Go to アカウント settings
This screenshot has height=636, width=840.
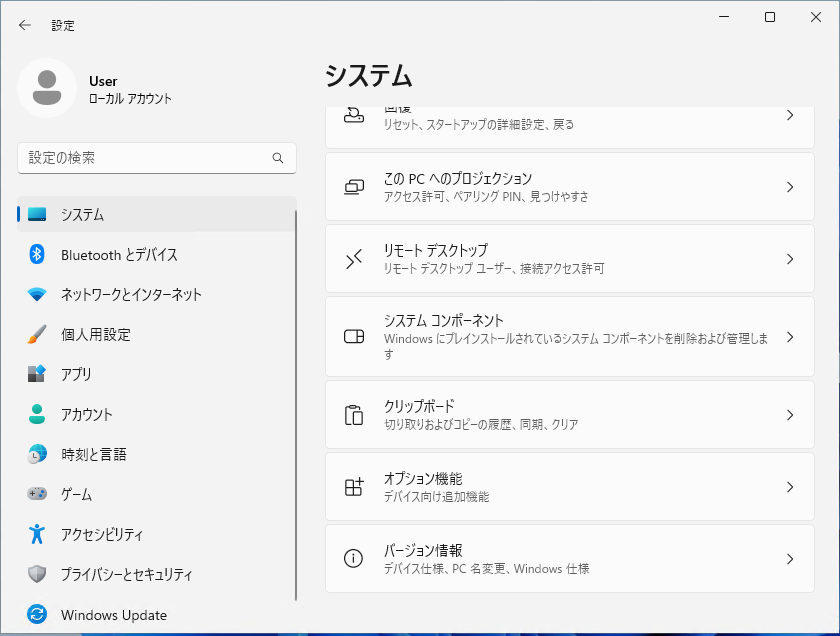point(156,414)
